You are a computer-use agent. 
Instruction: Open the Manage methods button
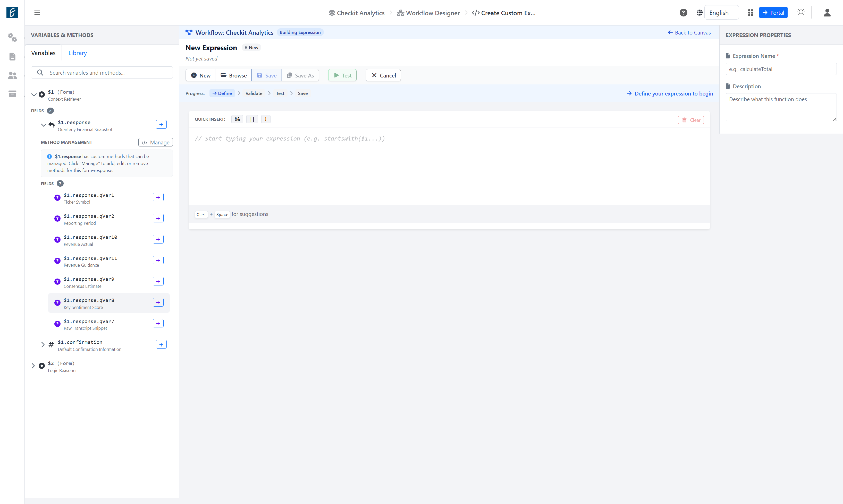(156, 142)
